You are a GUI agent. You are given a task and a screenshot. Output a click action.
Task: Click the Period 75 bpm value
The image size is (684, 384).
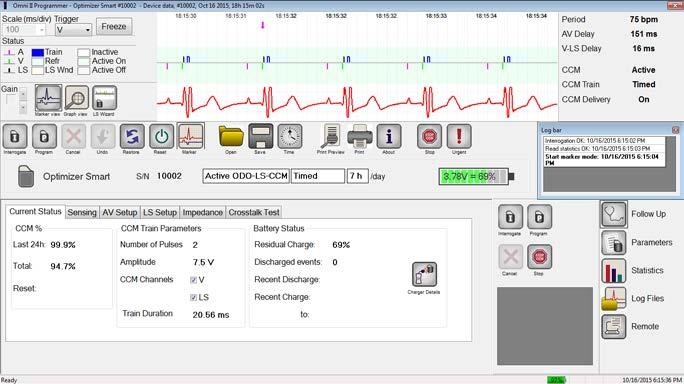pyautogui.click(x=643, y=20)
